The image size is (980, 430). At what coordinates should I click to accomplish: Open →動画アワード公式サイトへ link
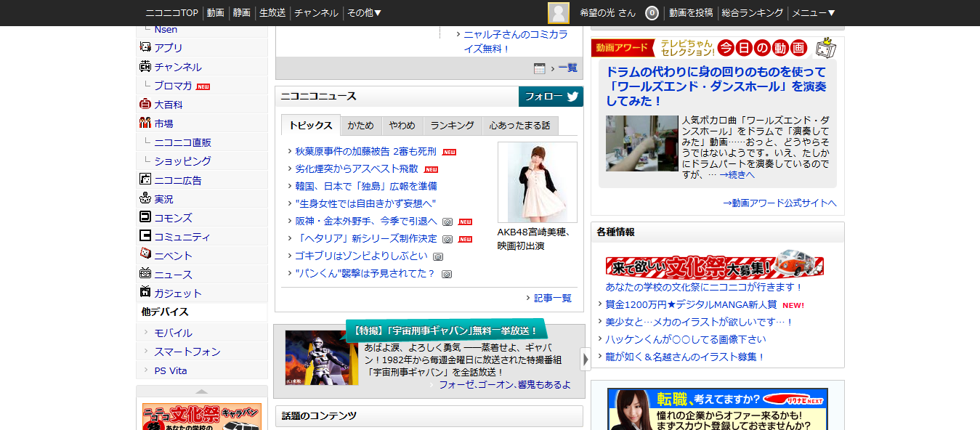tap(779, 203)
